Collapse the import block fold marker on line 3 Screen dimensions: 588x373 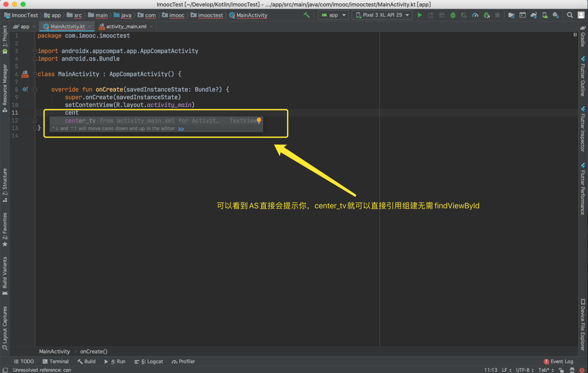35,51
